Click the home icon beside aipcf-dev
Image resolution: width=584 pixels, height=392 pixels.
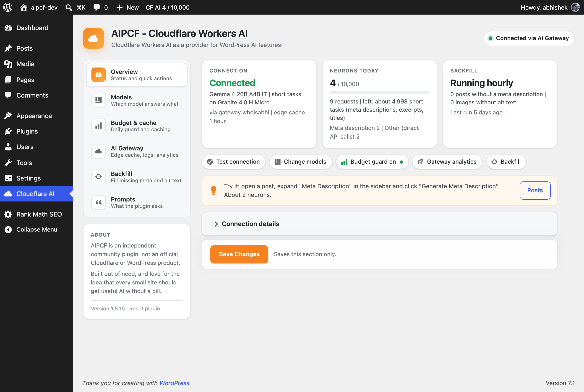point(23,7)
